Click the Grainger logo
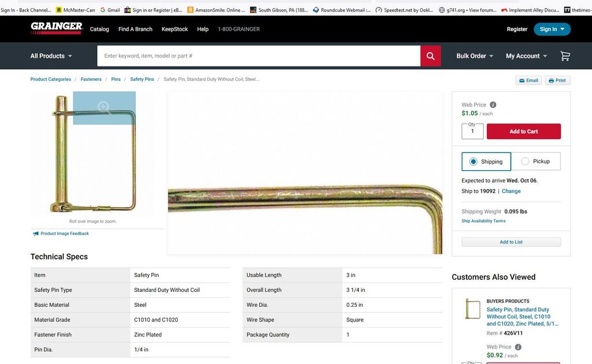Image resolution: width=592 pixels, height=364 pixels. [56, 28]
